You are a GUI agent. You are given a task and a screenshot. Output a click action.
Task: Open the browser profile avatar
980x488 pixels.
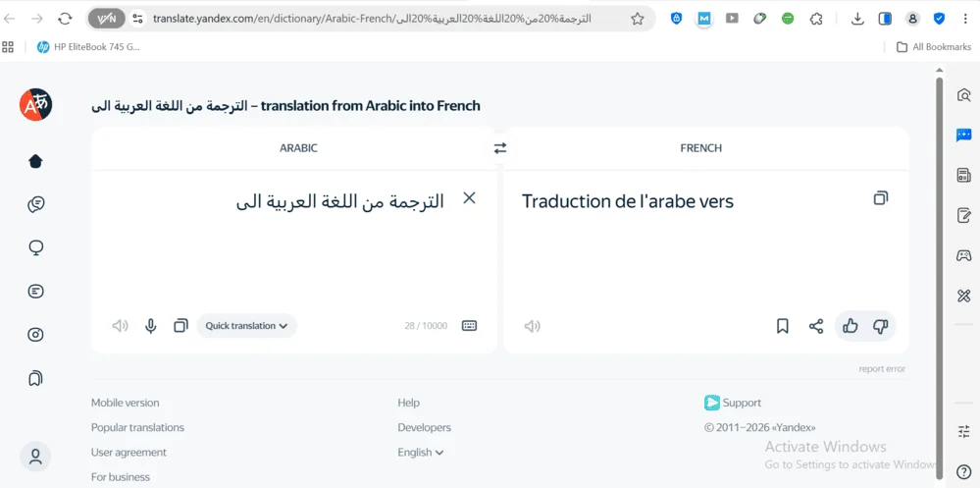[912, 19]
